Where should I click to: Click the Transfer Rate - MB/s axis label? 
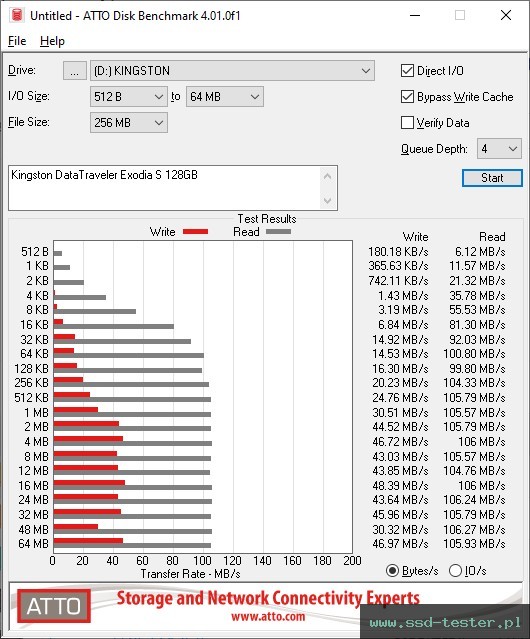click(x=190, y=574)
